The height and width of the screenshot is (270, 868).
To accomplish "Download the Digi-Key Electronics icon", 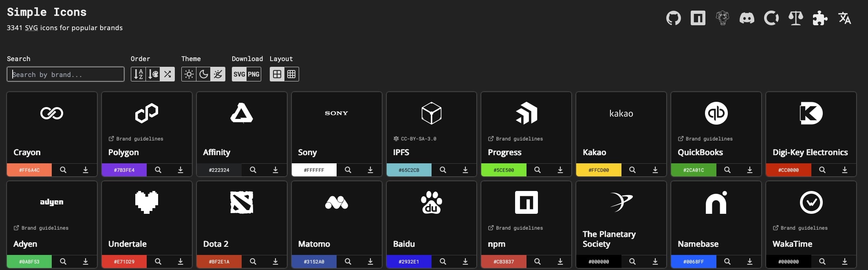I will click(x=845, y=170).
